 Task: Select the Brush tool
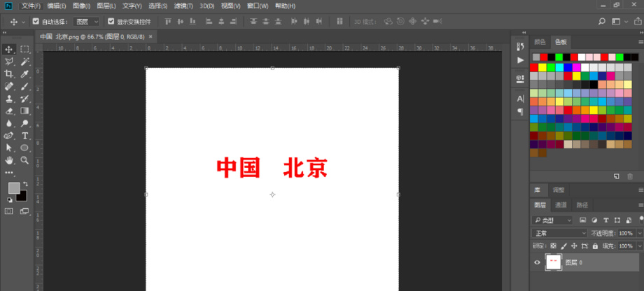pyautogui.click(x=24, y=86)
